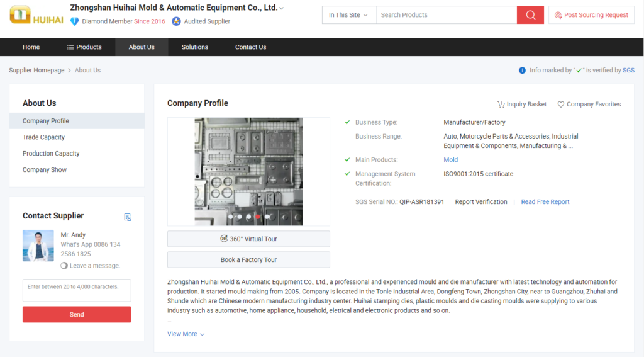The height and width of the screenshot is (357, 644).
Task: Click the red Send button
Action: pos(77,314)
